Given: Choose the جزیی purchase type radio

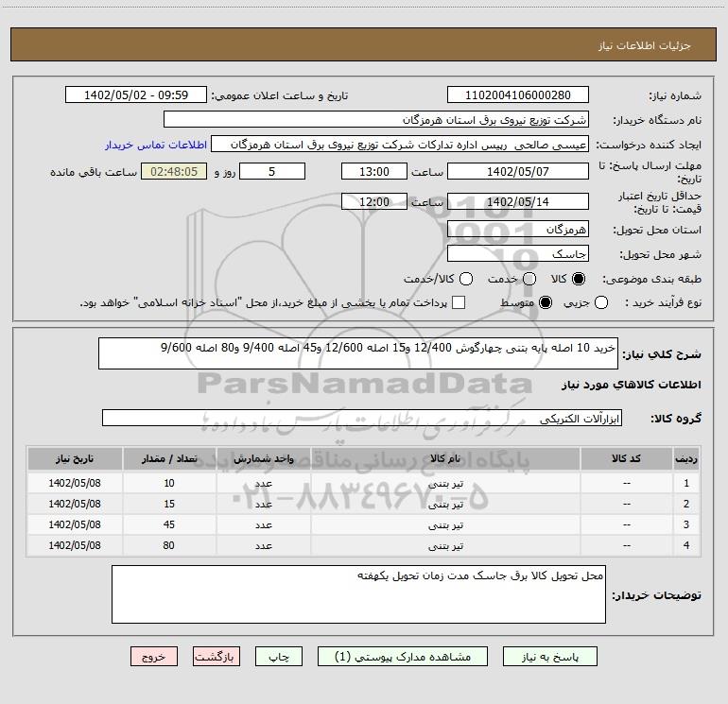Looking at the screenshot, I should pyautogui.click(x=600, y=302).
